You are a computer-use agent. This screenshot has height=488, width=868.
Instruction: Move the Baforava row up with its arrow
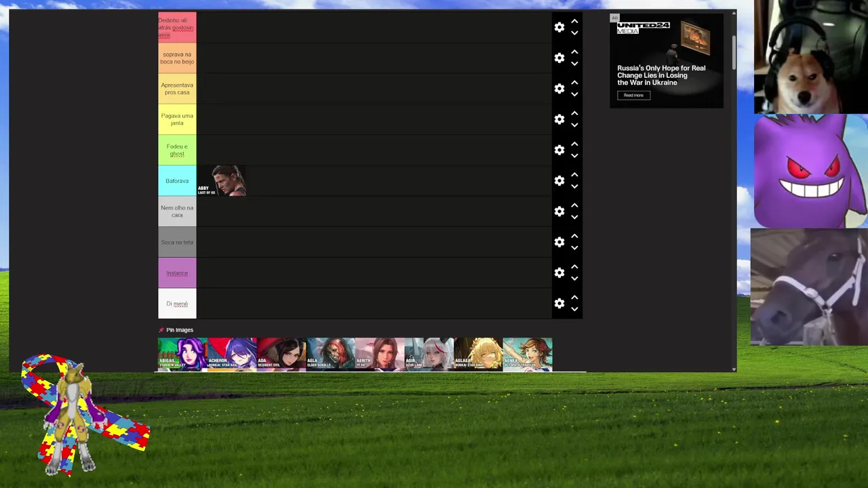coord(574,175)
